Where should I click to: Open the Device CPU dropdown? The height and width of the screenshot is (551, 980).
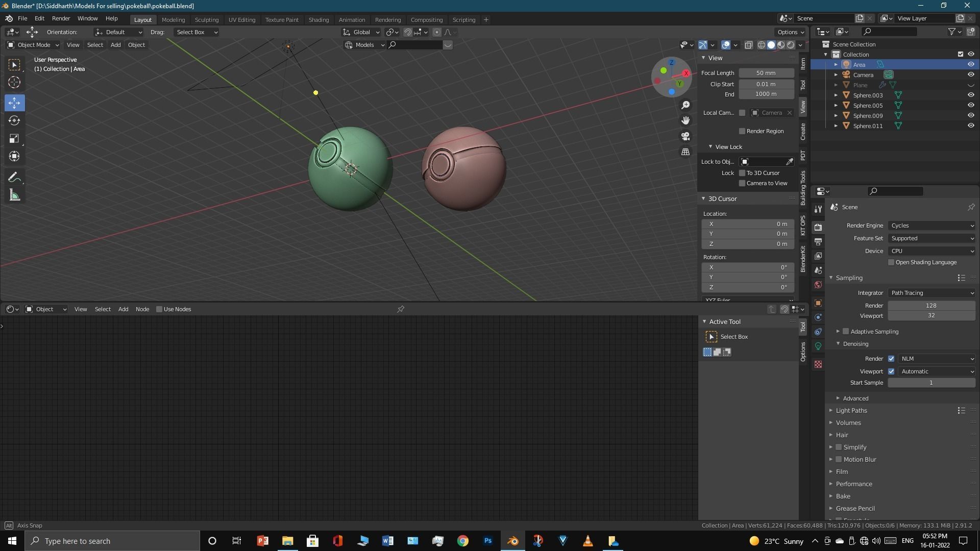point(932,251)
